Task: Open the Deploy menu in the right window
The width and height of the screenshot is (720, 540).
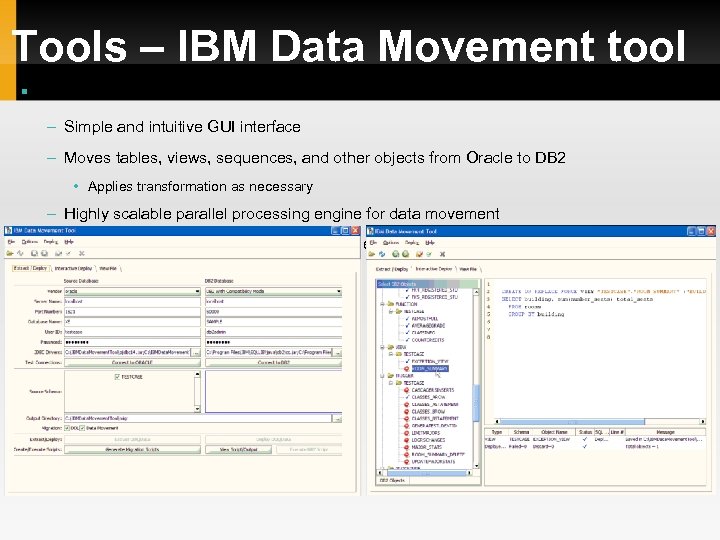Action: point(412,242)
